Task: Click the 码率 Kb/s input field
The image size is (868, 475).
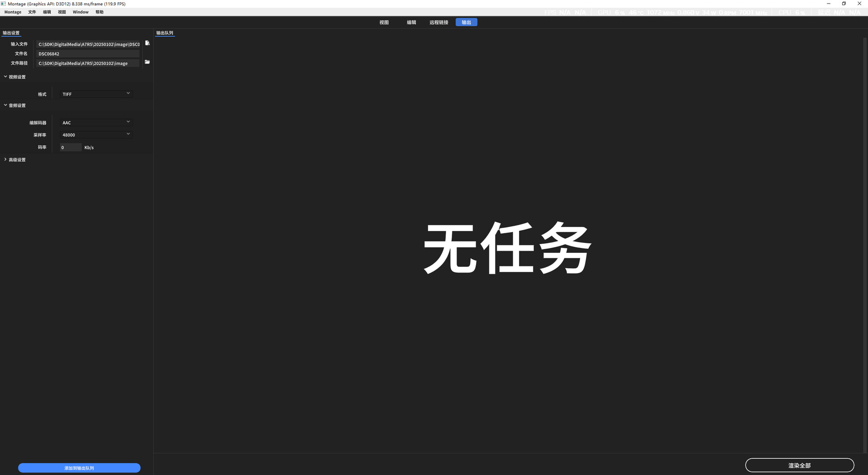Action: coord(71,147)
